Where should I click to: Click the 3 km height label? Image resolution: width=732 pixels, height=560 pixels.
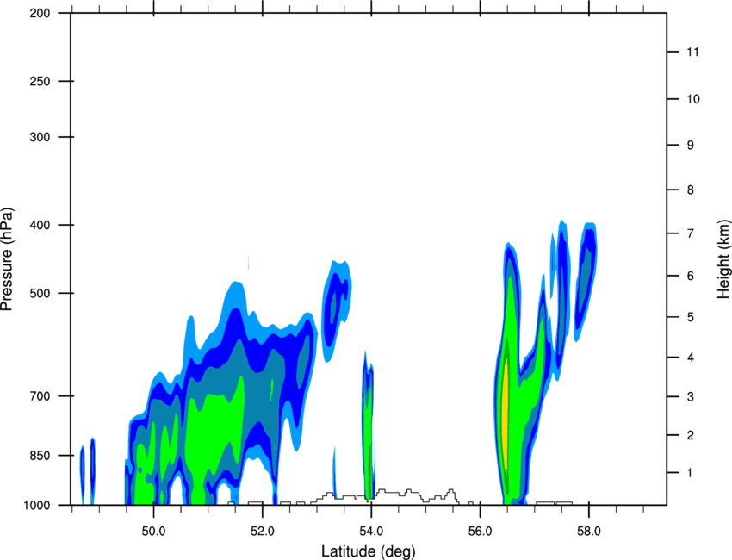pos(691,397)
